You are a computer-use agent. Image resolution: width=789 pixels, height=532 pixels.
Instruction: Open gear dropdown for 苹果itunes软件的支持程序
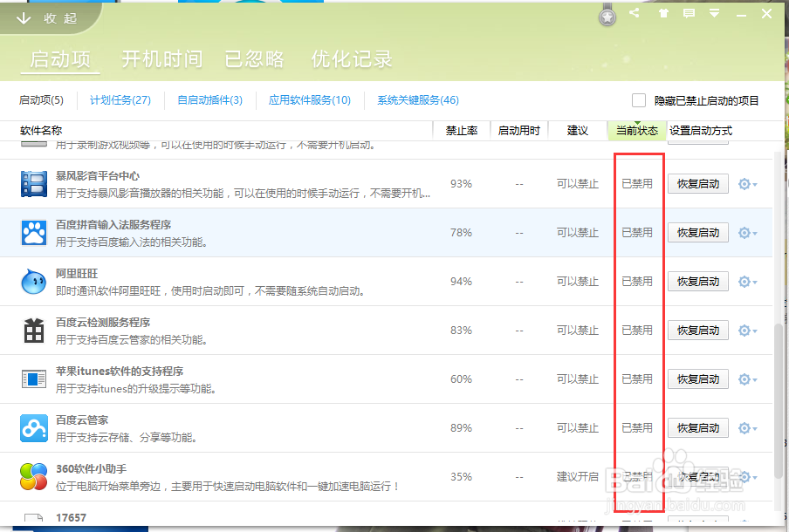coord(748,379)
